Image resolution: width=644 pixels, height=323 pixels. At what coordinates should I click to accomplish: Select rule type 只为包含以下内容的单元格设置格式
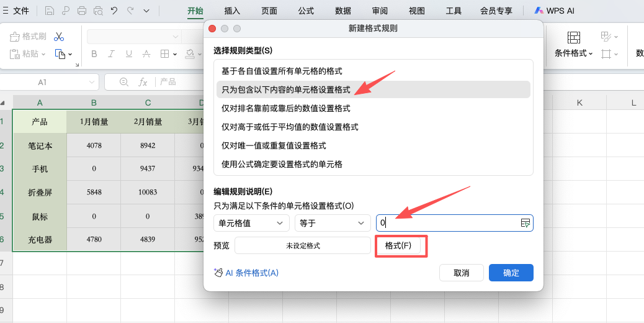[373, 89]
